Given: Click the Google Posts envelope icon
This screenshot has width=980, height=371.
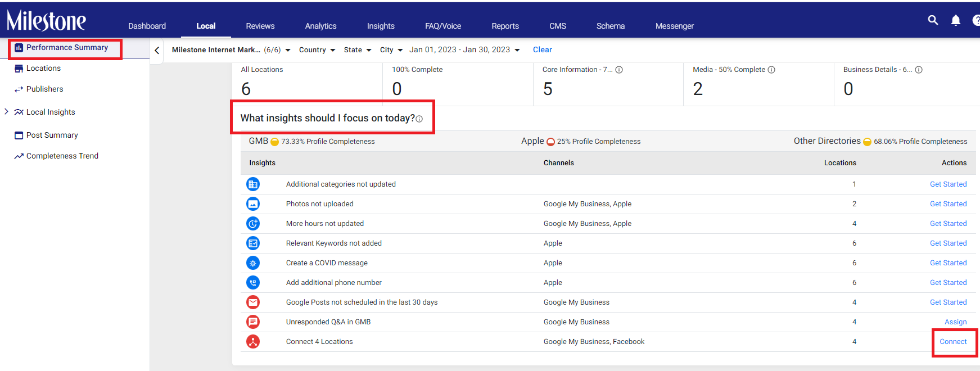Looking at the screenshot, I should click(253, 302).
